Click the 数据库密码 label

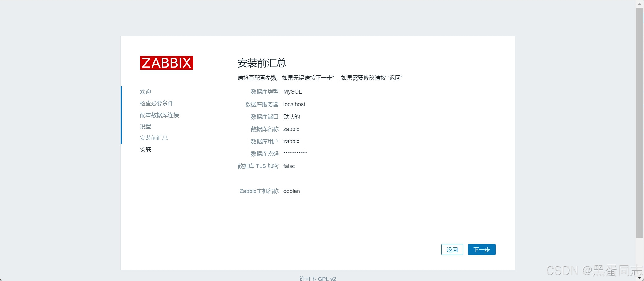coord(264,154)
